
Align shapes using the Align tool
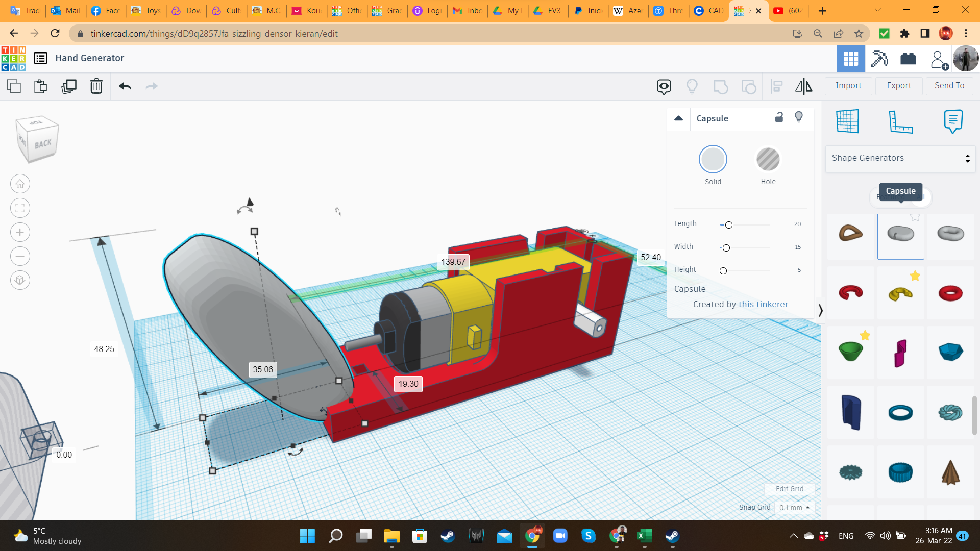point(776,86)
